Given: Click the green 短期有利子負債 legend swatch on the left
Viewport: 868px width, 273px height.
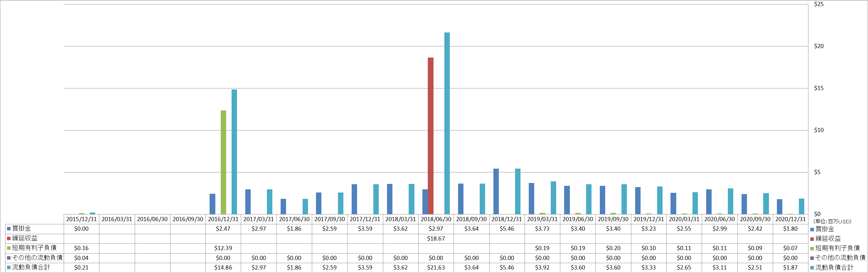Looking at the screenshot, I should (9, 248).
